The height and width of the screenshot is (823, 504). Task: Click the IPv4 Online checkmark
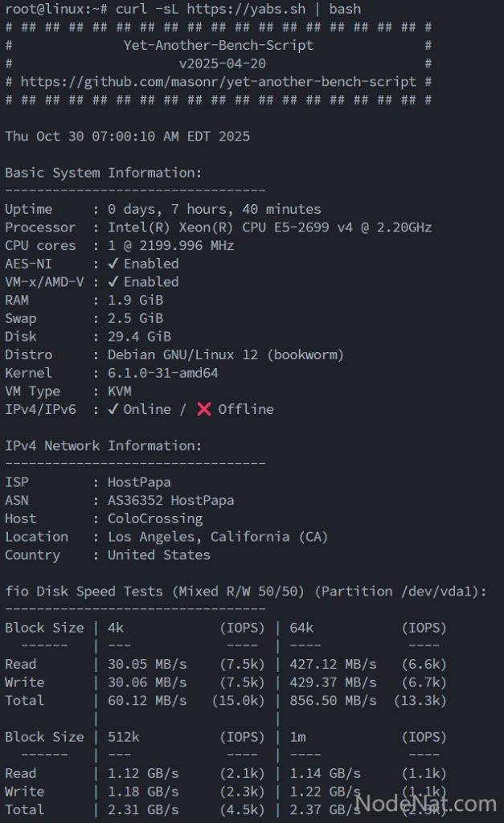point(113,409)
